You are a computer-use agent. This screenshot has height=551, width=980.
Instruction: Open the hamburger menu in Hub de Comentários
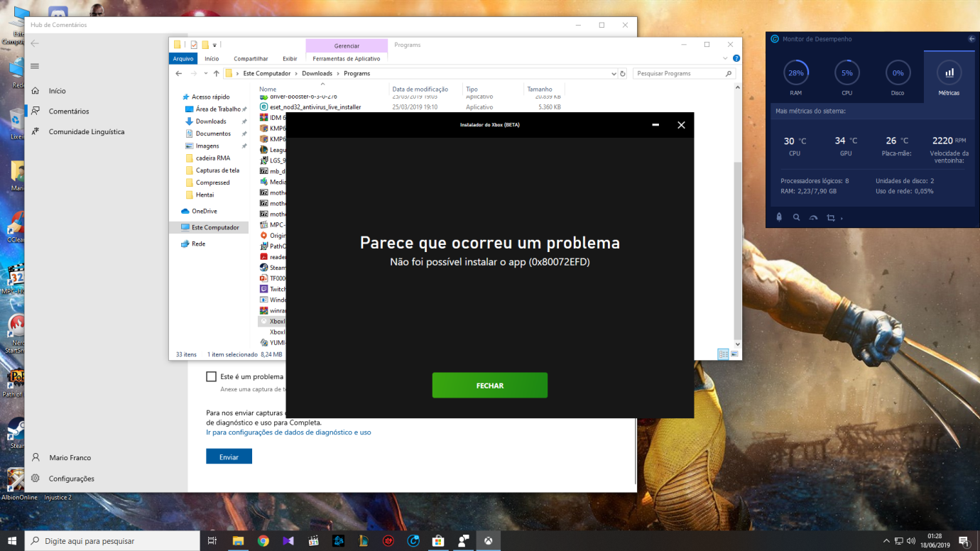35,66
